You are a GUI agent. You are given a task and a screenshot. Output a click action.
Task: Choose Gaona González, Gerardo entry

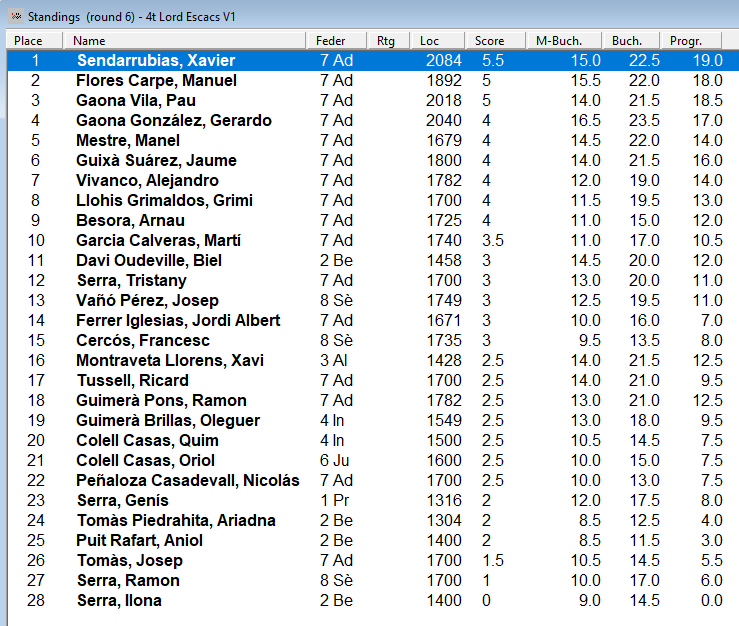click(x=173, y=121)
